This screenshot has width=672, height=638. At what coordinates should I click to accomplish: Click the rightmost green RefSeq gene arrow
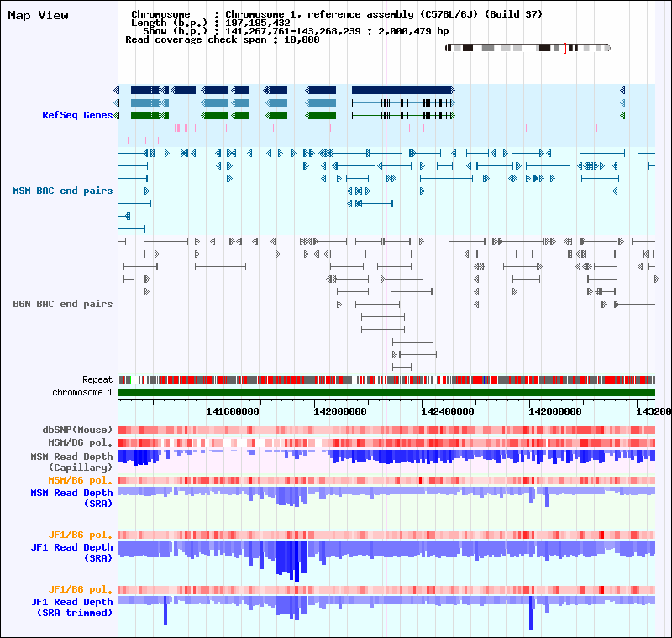click(622, 116)
